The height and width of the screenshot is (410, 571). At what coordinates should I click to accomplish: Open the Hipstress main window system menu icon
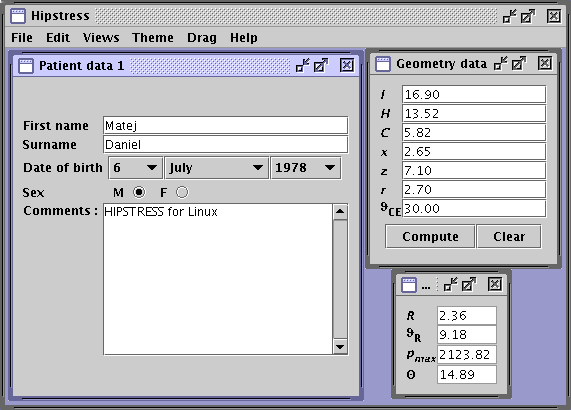coord(17,16)
